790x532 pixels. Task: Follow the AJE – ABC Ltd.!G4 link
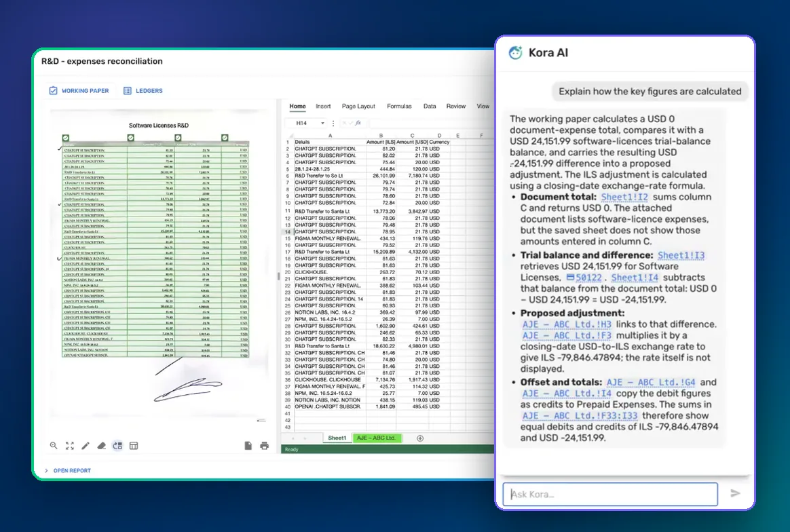pyautogui.click(x=651, y=383)
